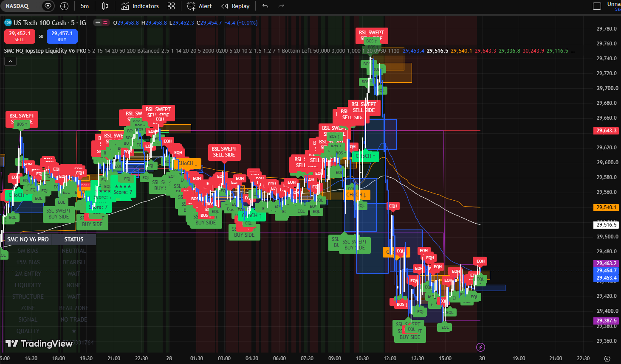Image resolution: width=621 pixels, height=364 pixels.
Task: Click the STATUS table header
Action: click(74, 239)
